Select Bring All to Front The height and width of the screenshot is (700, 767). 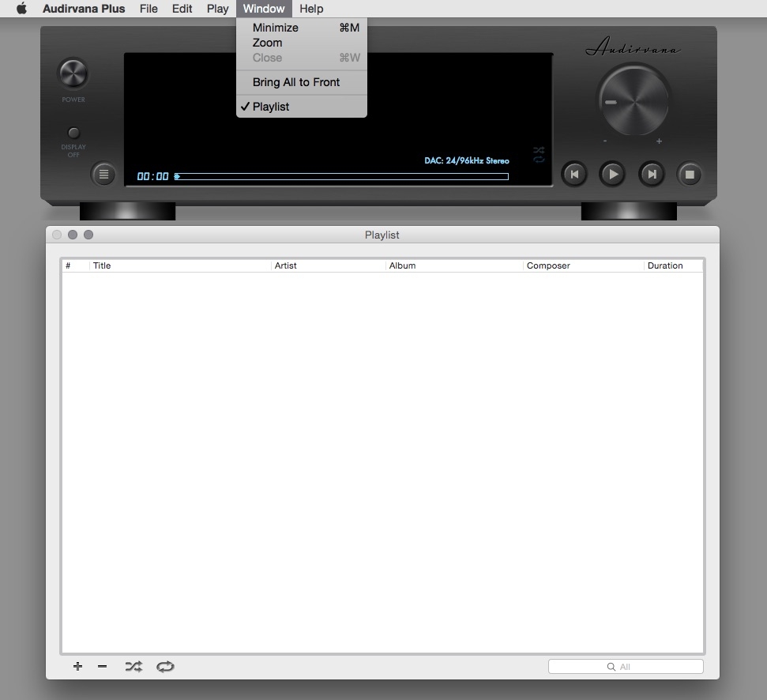coord(301,82)
